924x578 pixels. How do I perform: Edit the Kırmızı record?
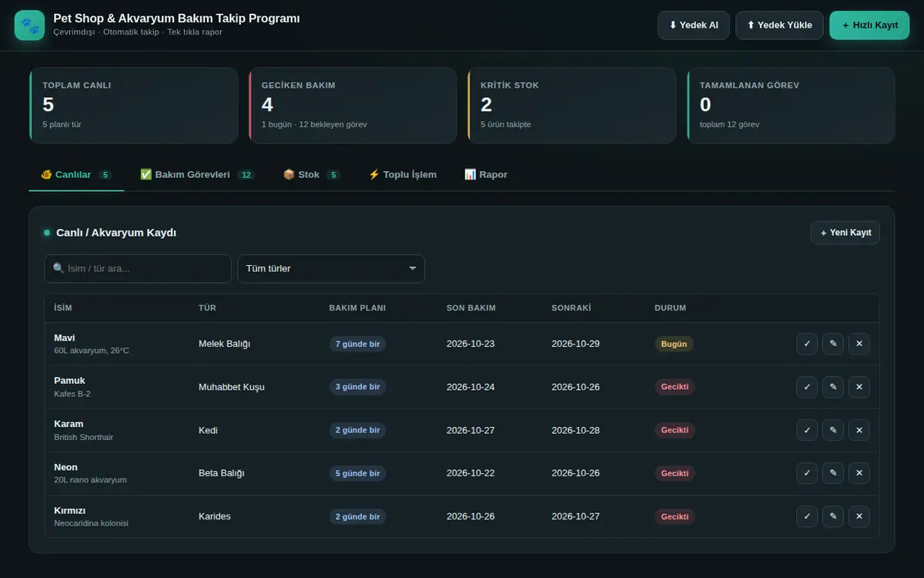[833, 516]
